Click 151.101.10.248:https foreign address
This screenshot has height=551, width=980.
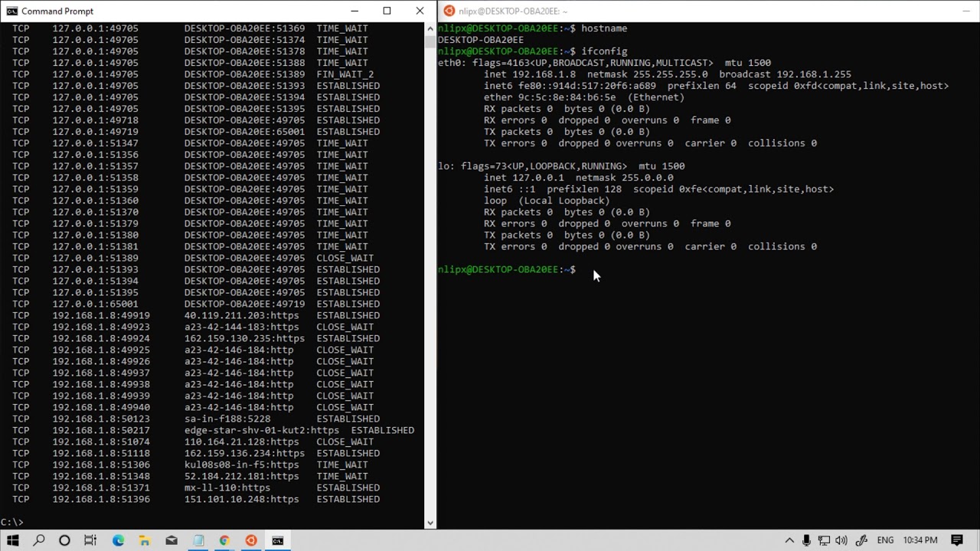(x=241, y=499)
